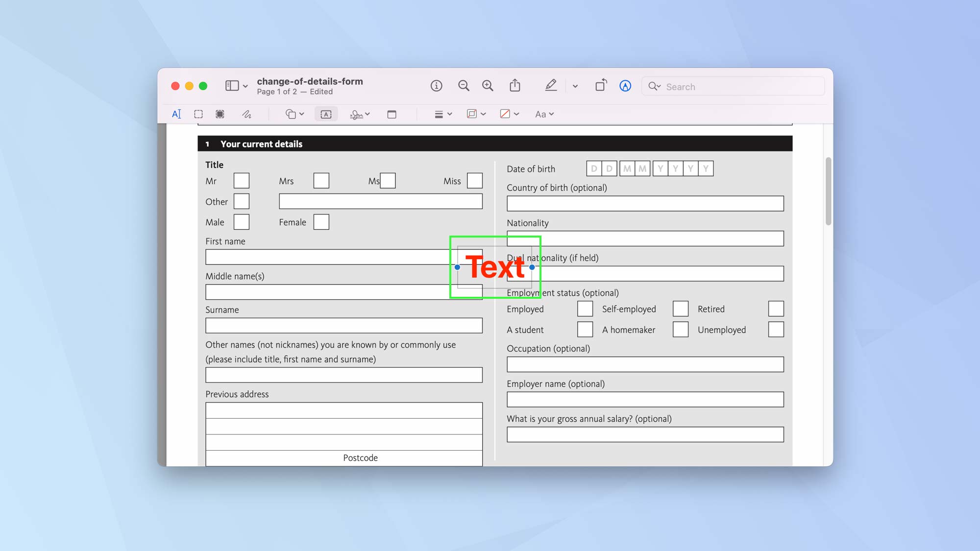This screenshot has width=980, height=551.
Task: Click the Search field
Action: tap(733, 86)
